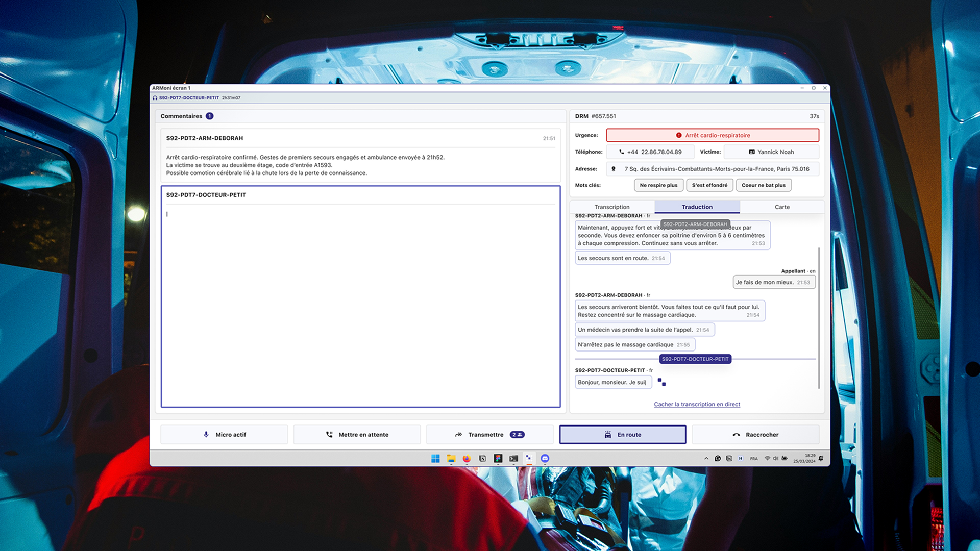Screen dimensions: 980x551
Task: Click the Je fais de mon mieux message
Action: [774, 282]
